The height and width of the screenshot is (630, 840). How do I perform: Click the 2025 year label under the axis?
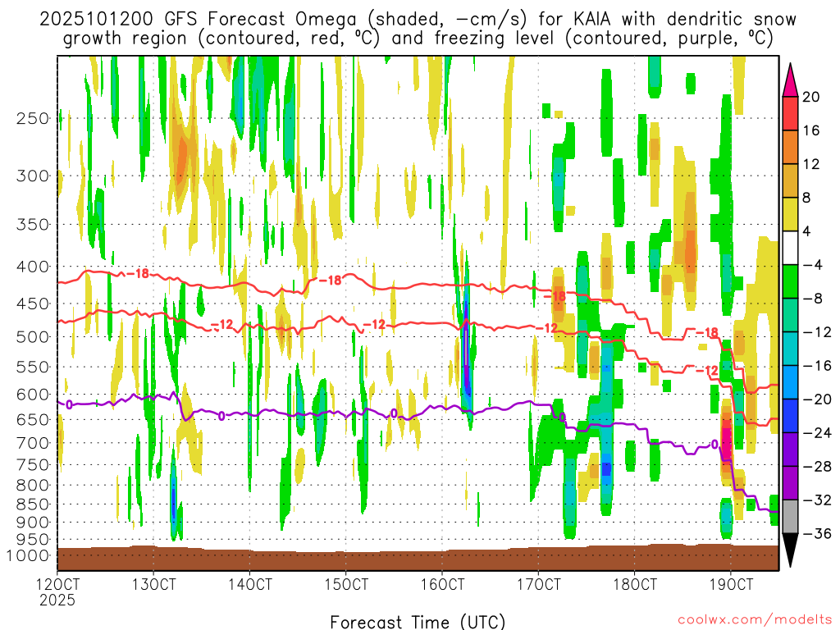[x=57, y=600]
